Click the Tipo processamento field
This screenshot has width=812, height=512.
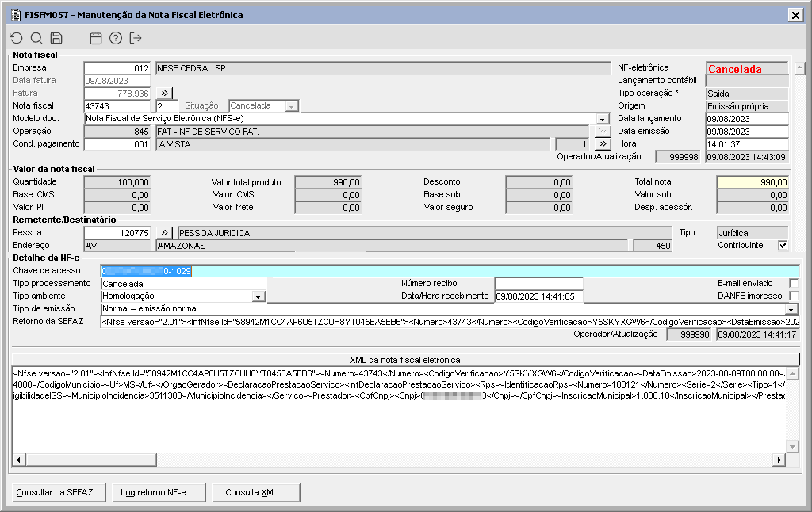[x=183, y=284]
